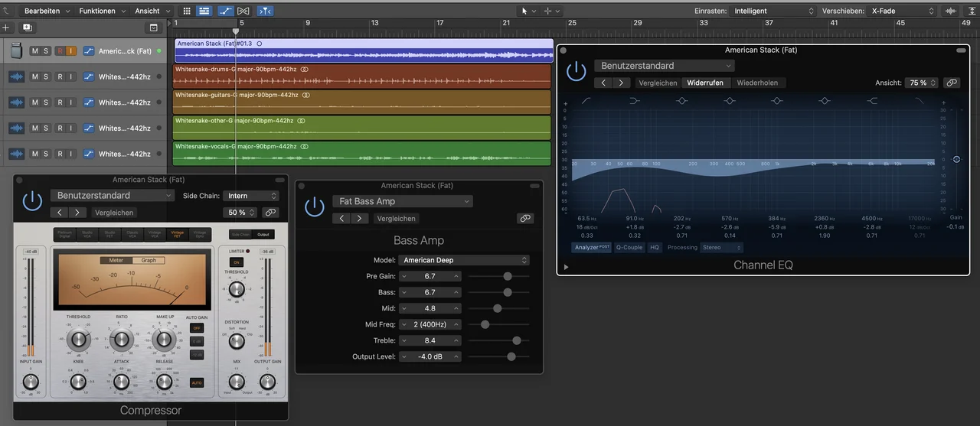
Task: Mute the American Stack (Fat) track
Action: point(34,51)
